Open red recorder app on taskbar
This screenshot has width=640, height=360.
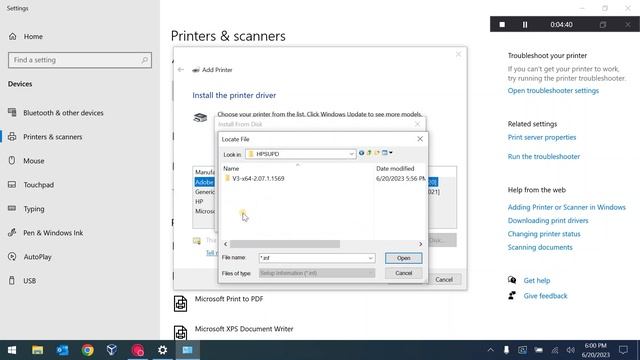pyautogui.click(x=138, y=350)
